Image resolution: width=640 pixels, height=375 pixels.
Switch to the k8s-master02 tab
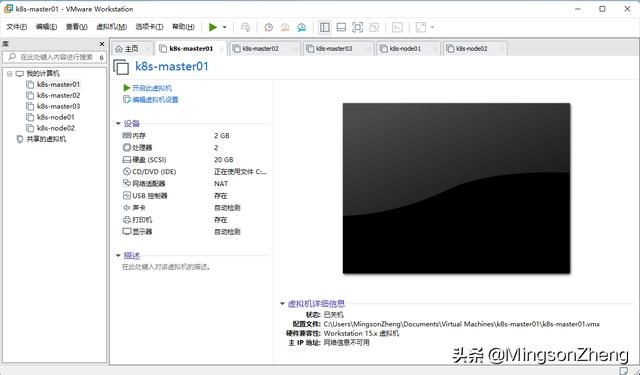click(x=264, y=49)
